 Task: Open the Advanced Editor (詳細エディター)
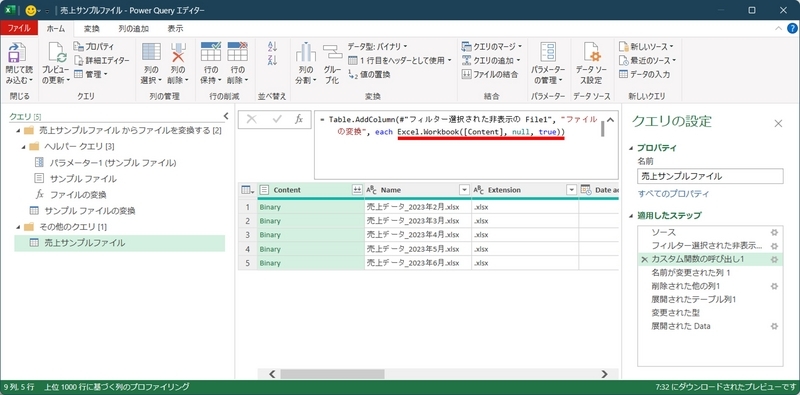pos(102,60)
